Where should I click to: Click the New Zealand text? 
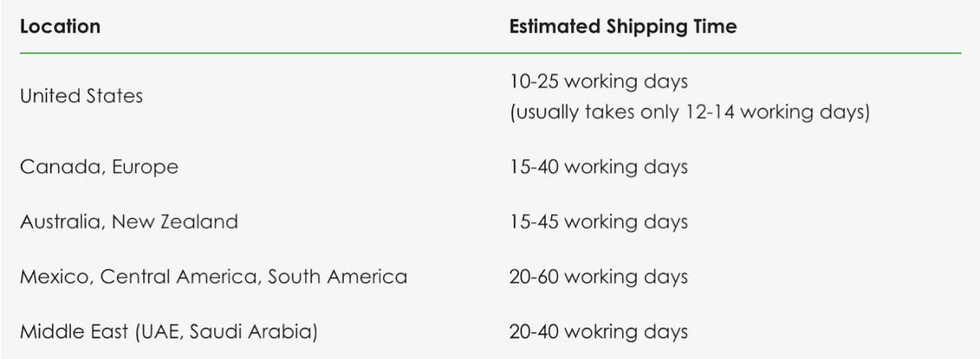175,222
